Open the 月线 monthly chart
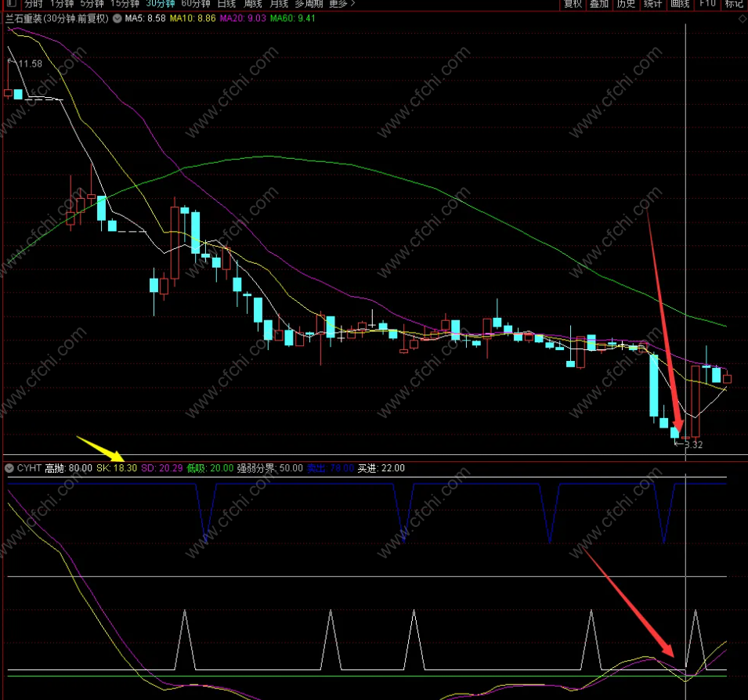This screenshot has height=700, width=748. coord(279,4)
